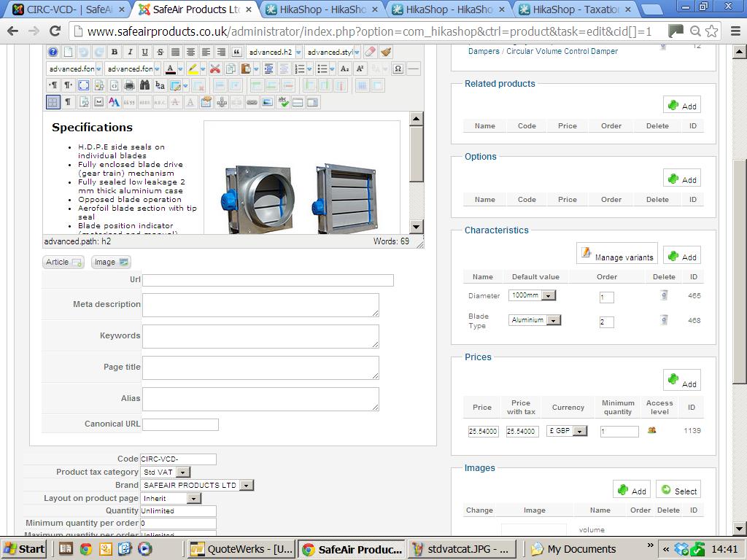Click the eraser remove formatting icon

371,52
